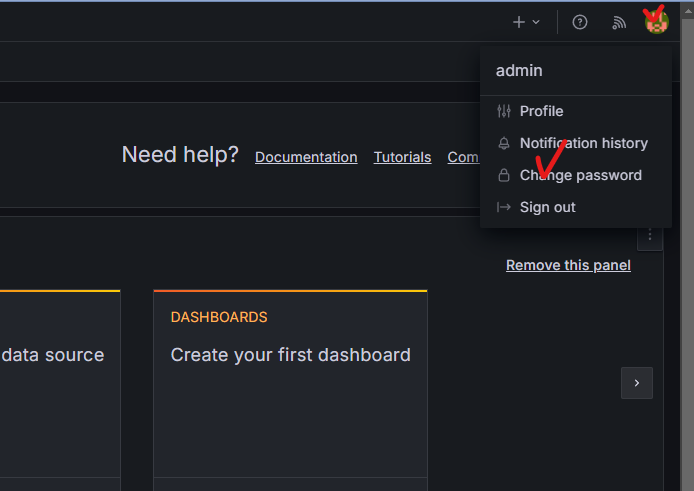This screenshot has width=694, height=491.
Task: Click the admin user avatar
Action: pos(656,22)
